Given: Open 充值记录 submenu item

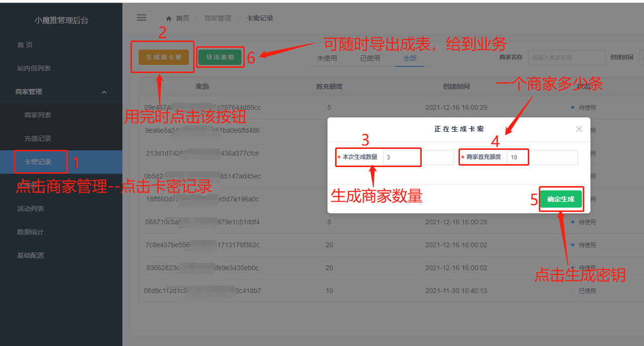Looking at the screenshot, I should pyautogui.click(x=38, y=139).
